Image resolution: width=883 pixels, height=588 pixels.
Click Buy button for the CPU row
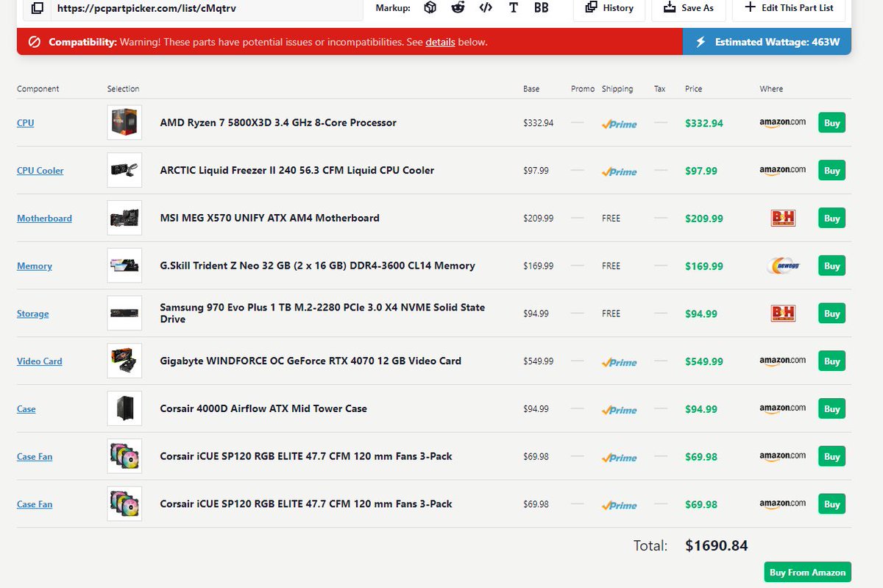point(831,123)
